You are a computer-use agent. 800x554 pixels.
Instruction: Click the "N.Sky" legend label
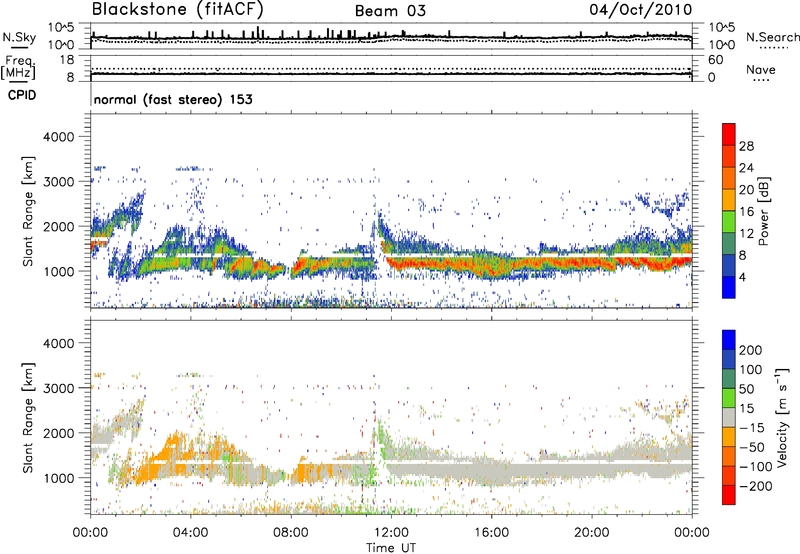19,37
